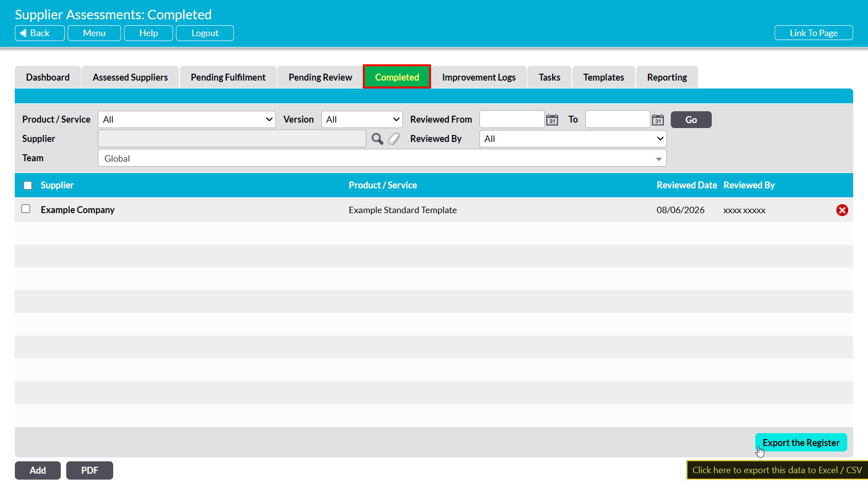Select the Completed tab

click(x=397, y=77)
